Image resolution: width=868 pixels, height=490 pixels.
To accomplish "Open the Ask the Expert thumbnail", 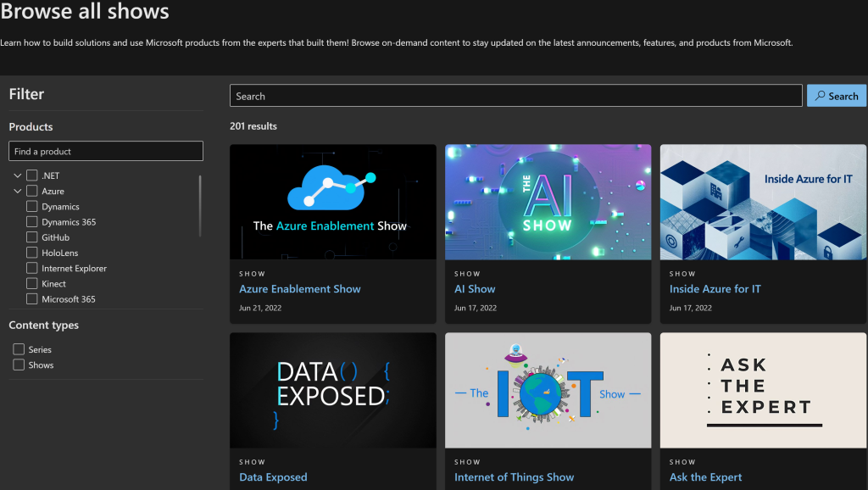I will tap(763, 390).
